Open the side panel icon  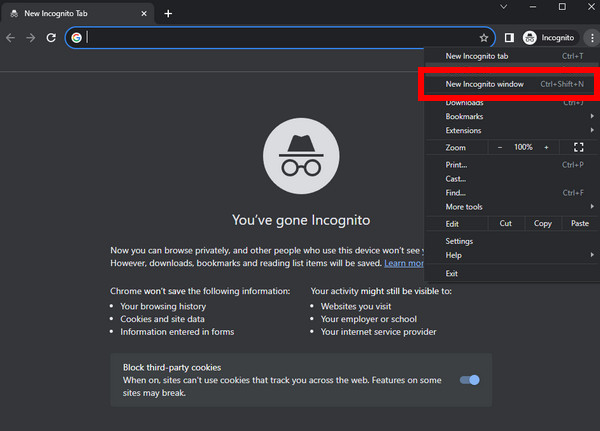(509, 38)
